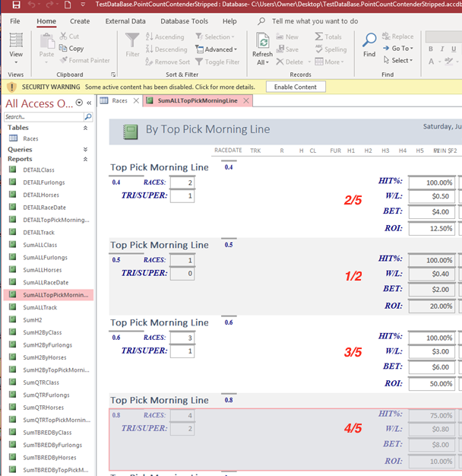Sort Ascending in Sort & Filter
The image size is (462, 476).
[x=165, y=37]
